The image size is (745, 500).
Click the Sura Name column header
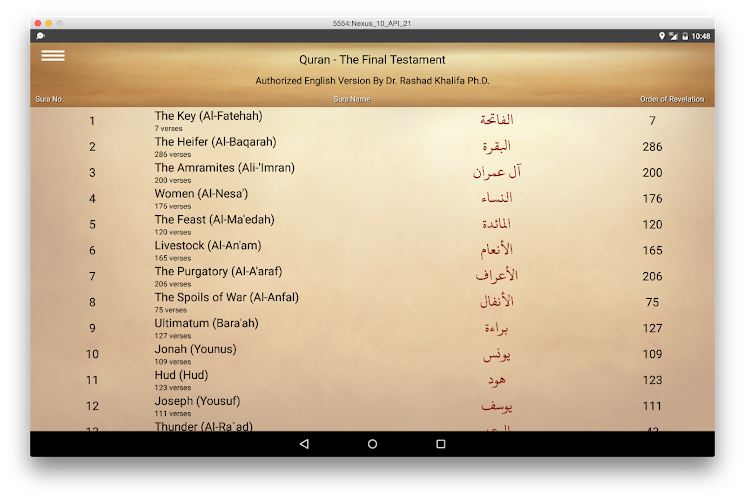tap(352, 99)
